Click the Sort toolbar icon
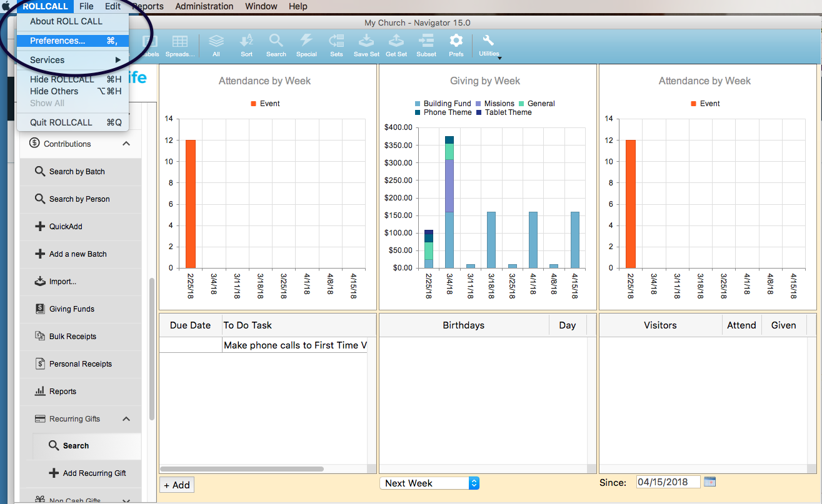Viewport: 822px width, 504px height. [246, 41]
